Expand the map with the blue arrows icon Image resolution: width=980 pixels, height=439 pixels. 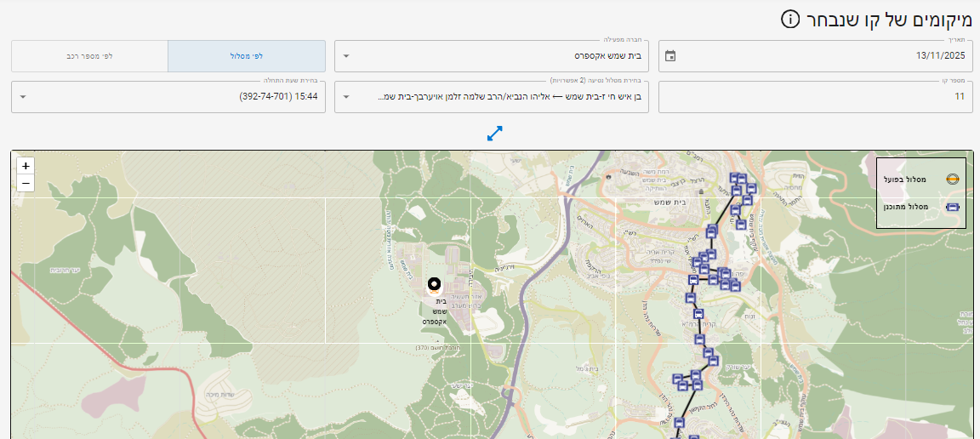[494, 134]
